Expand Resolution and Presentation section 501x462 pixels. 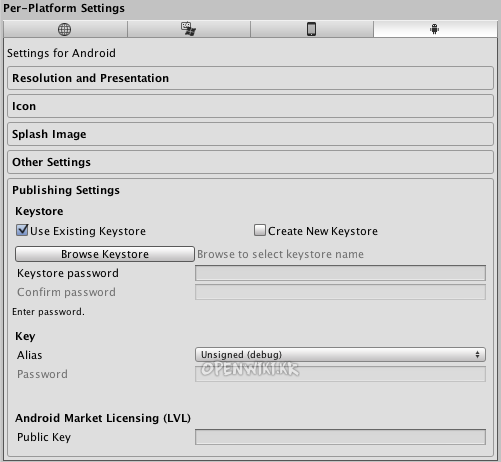pyautogui.click(x=250, y=78)
